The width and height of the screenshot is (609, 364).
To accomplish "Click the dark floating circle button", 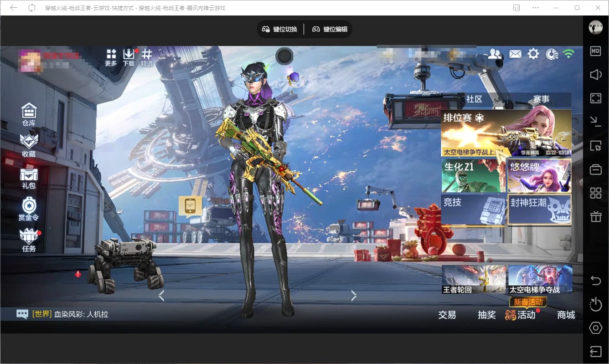I will point(284,56).
